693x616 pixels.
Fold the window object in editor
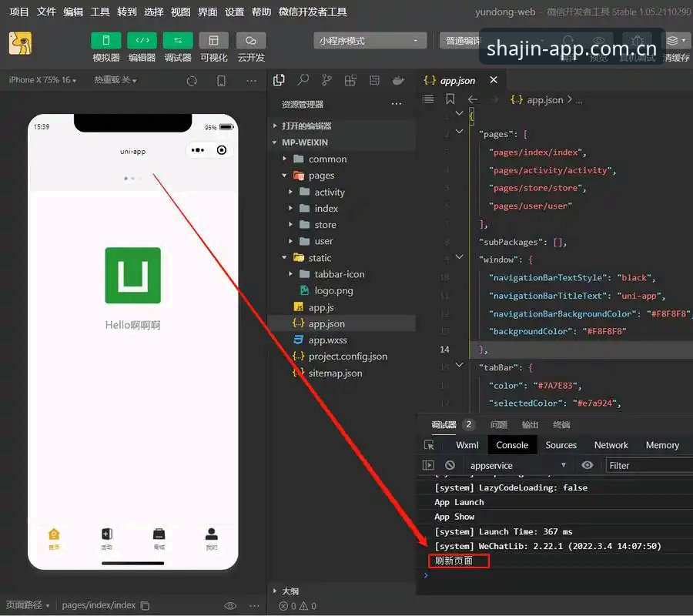(x=460, y=256)
